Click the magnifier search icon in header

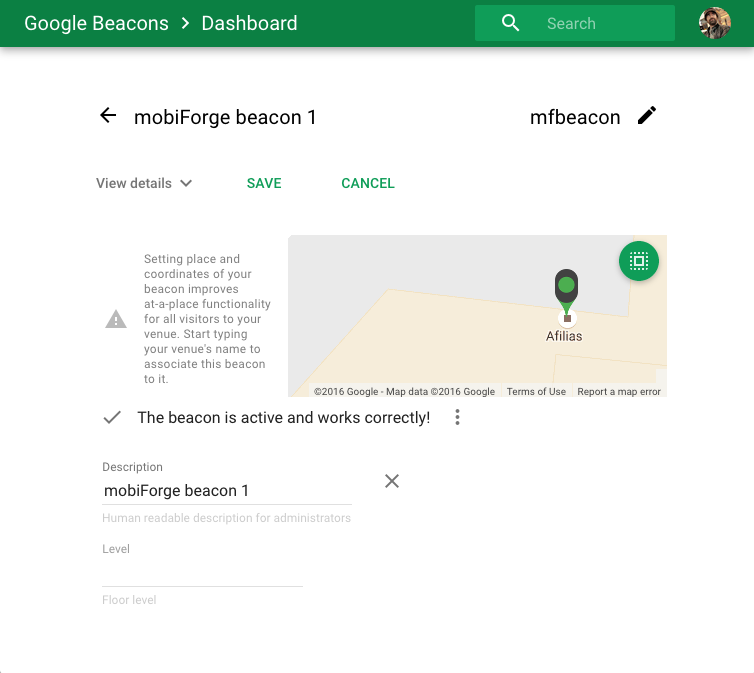pos(510,23)
